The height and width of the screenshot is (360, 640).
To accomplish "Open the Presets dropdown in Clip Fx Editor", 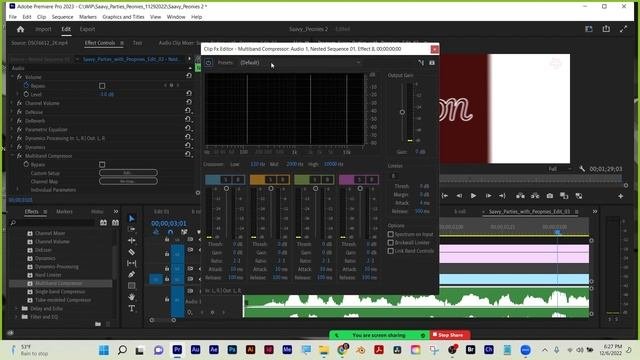I will pos(300,62).
